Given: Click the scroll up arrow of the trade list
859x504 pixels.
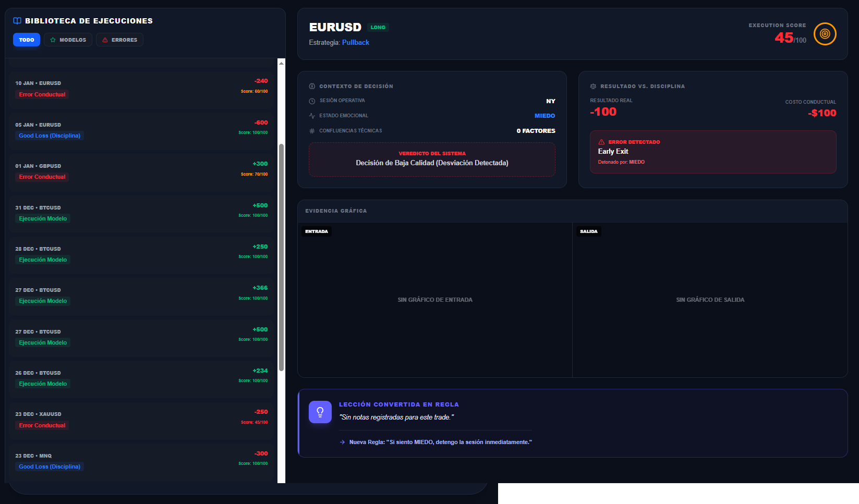Looking at the screenshot, I should pyautogui.click(x=282, y=63).
